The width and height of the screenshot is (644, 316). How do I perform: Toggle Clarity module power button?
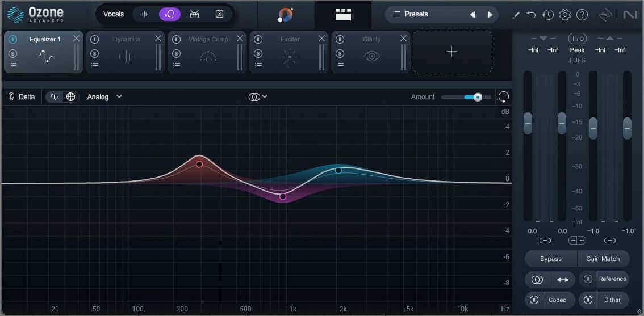340,40
